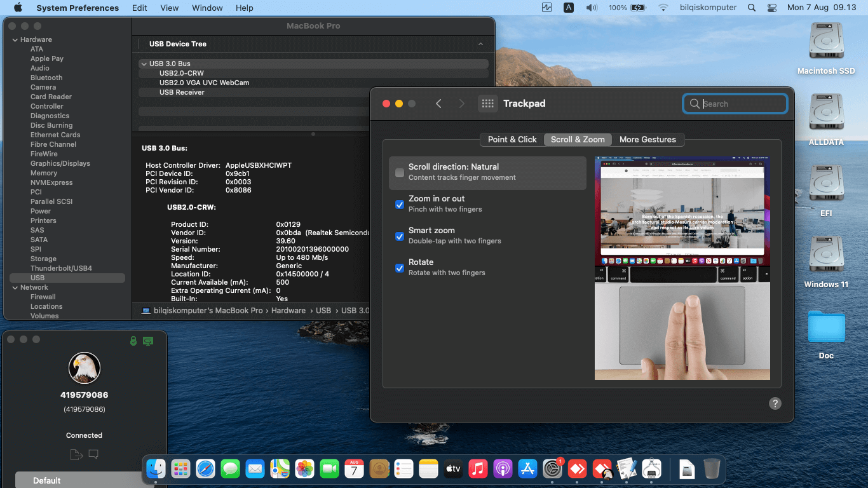Viewport: 868px width, 488px height.
Task: Open the Messages app in the Dock
Action: click(231, 469)
